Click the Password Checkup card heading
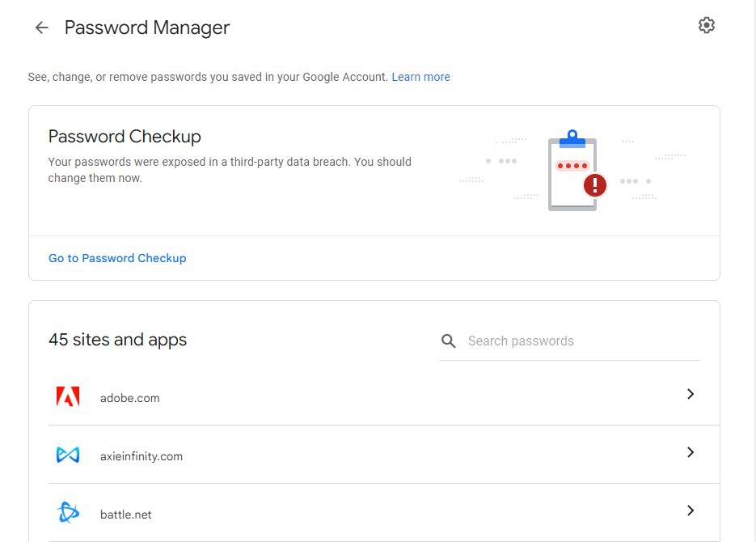The height and width of the screenshot is (542, 756). pyautogui.click(x=125, y=136)
